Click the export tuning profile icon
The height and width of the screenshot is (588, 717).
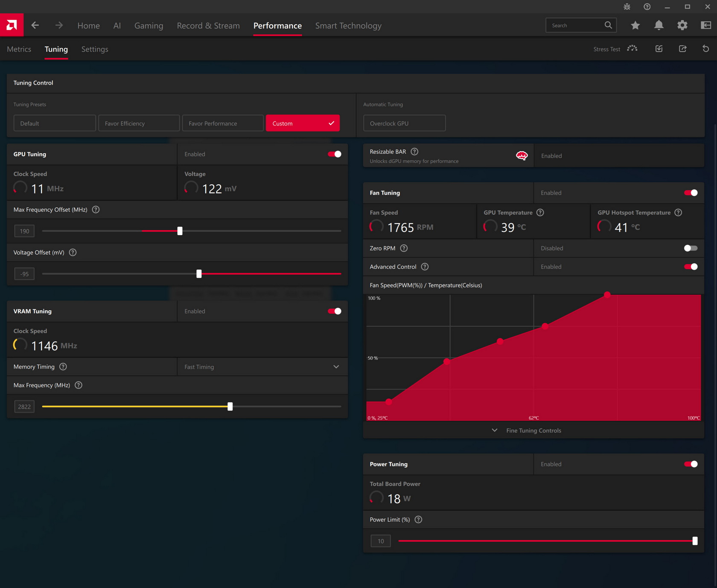682,49
